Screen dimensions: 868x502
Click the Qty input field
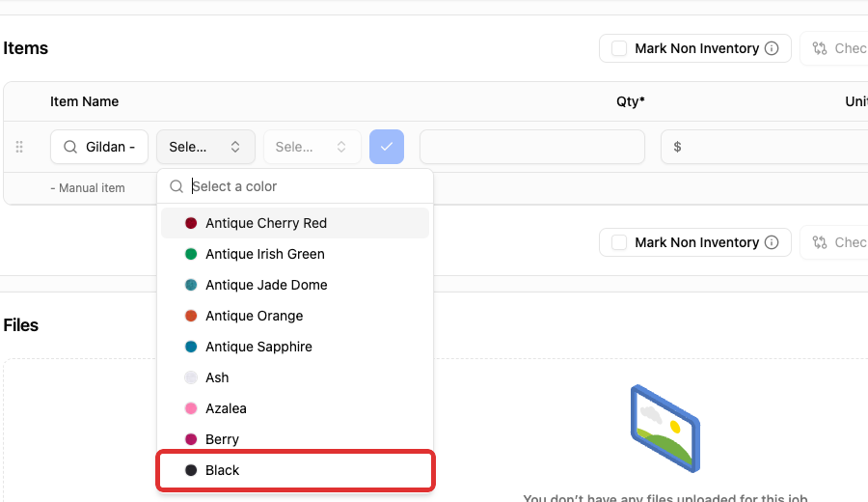pos(532,147)
